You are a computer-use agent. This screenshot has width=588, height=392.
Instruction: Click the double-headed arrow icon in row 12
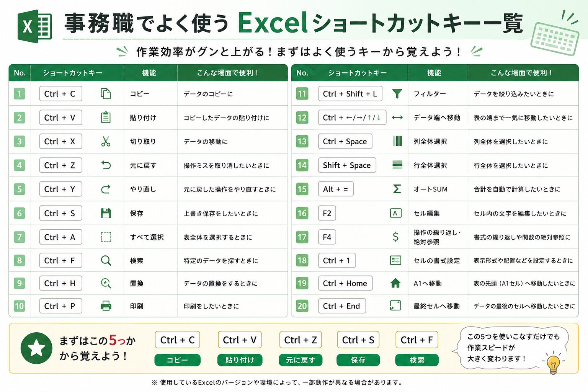(397, 118)
